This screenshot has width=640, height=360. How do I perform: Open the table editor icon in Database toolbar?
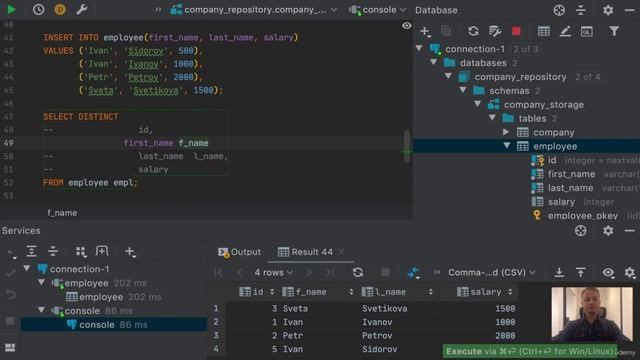[x=544, y=31]
